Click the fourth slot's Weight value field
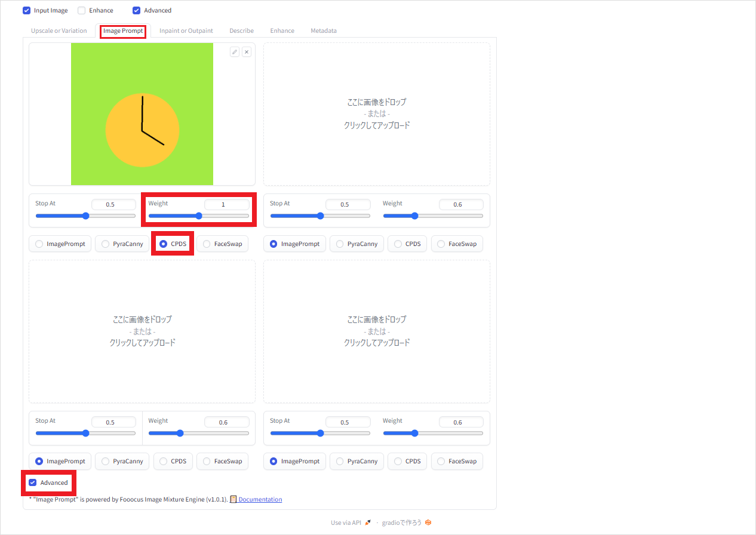Viewport: 756px width, 535px height. point(461,422)
